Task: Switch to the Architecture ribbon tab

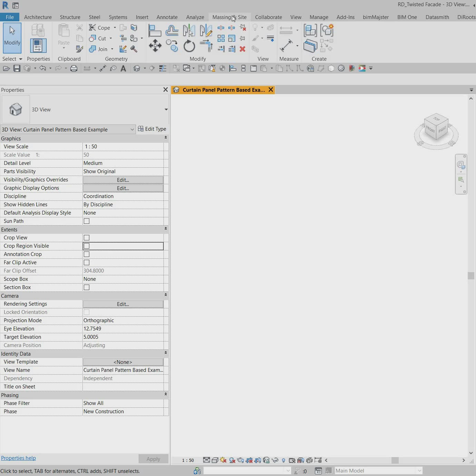Action: [x=38, y=17]
